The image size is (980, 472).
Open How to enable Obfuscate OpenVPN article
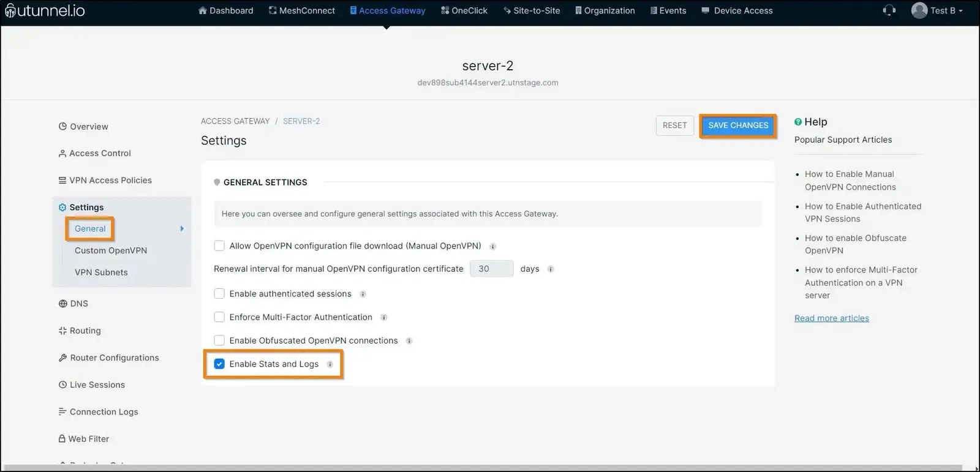(856, 244)
